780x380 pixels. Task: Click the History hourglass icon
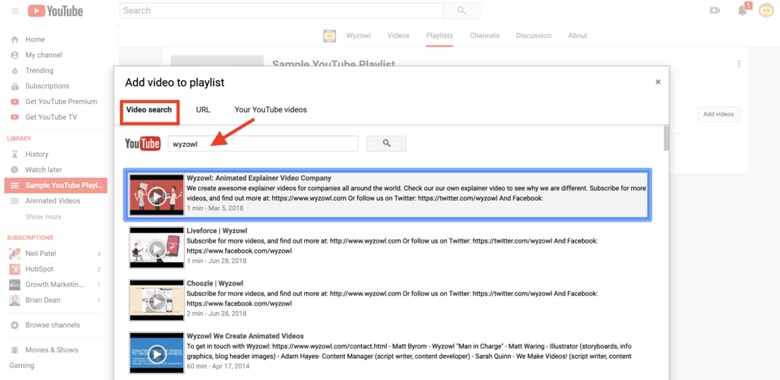(x=15, y=154)
